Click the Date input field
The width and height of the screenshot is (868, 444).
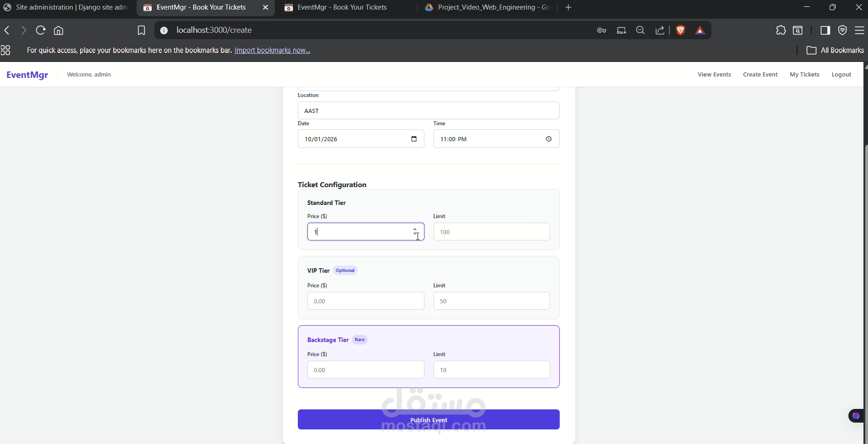361,139
